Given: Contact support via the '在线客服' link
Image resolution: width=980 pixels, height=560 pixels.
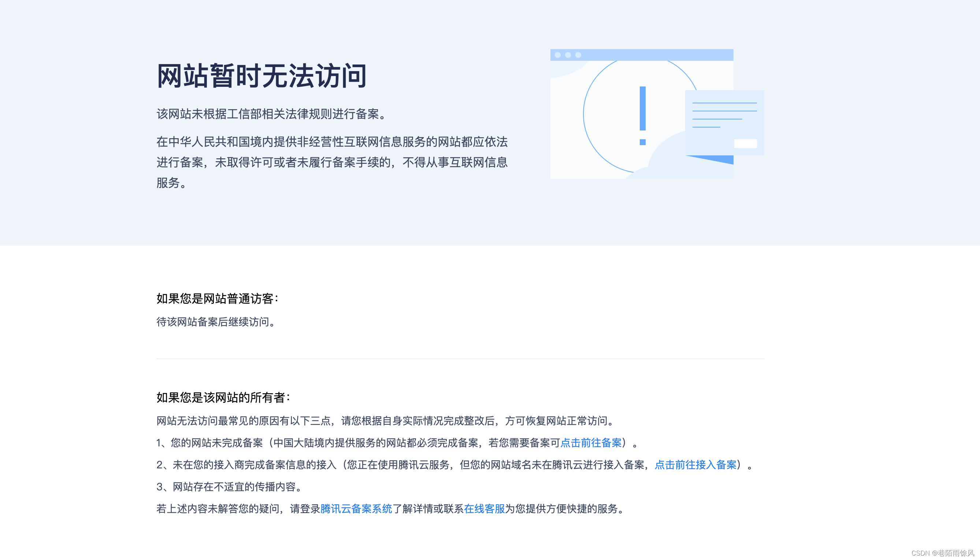Looking at the screenshot, I should coord(484,509).
